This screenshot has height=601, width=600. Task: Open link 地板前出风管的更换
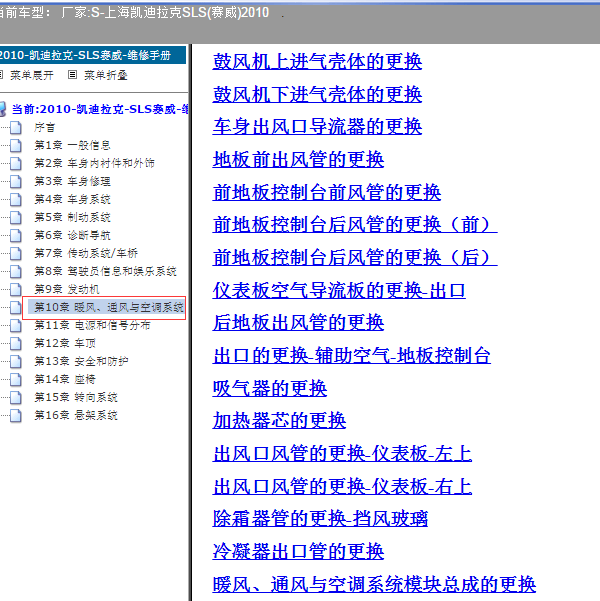point(298,159)
